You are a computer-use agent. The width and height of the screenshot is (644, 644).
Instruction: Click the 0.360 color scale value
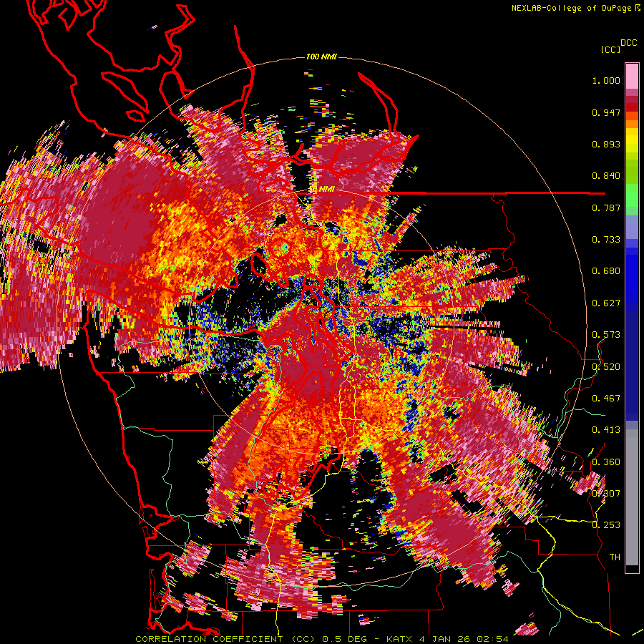(606, 462)
